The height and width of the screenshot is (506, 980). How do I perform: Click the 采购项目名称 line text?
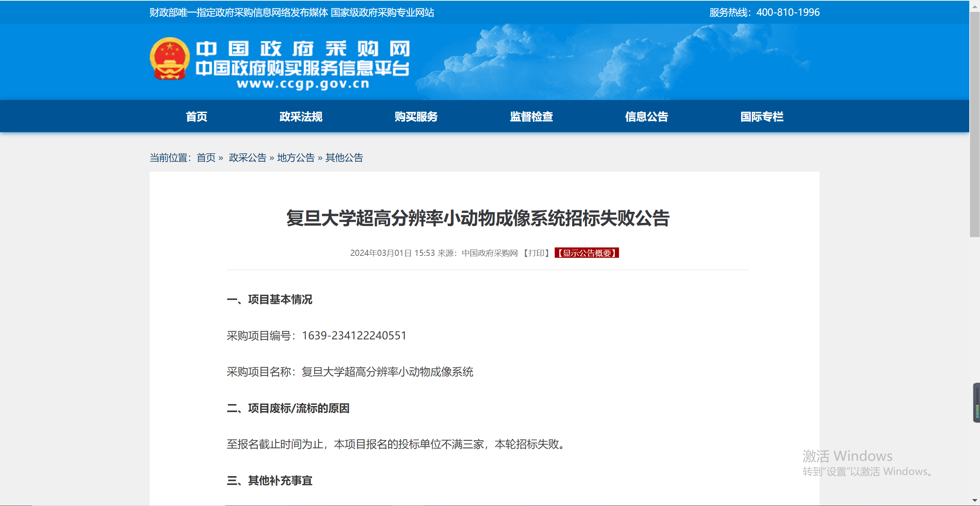point(350,372)
